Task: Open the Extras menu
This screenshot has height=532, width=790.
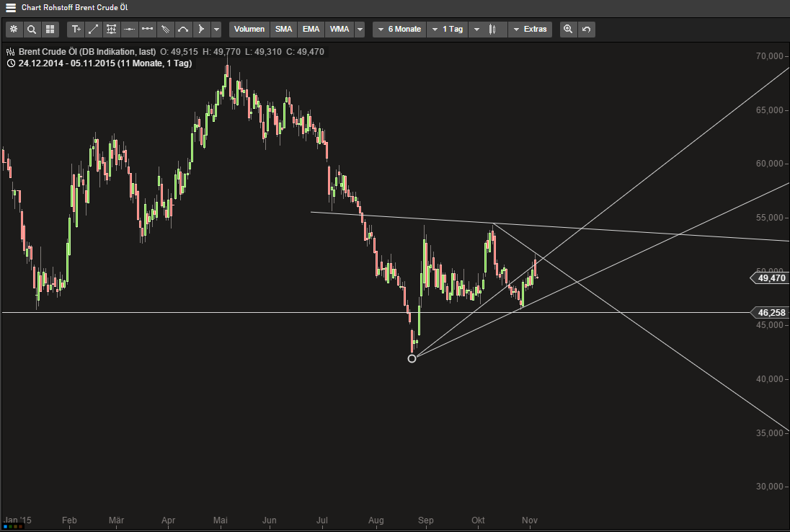Action: (x=531, y=29)
